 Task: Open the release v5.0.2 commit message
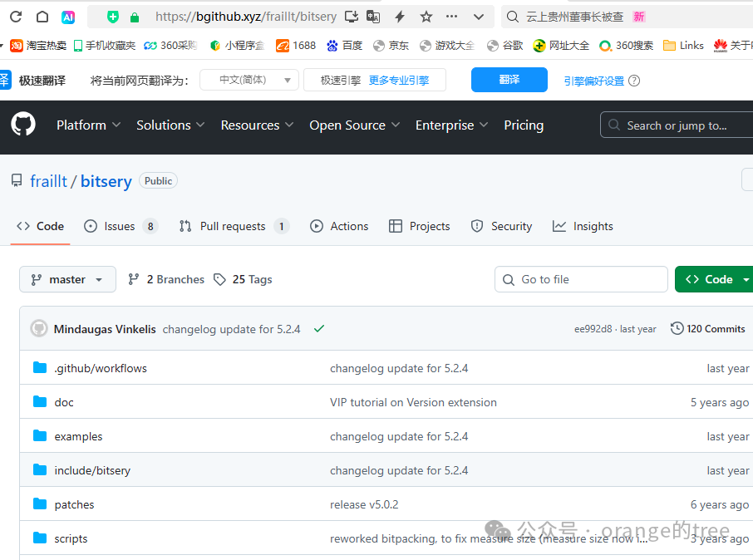coord(364,505)
